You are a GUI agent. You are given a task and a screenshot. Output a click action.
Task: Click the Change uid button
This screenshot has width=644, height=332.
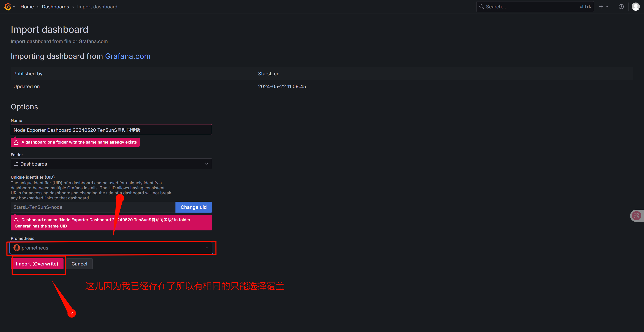pos(193,207)
